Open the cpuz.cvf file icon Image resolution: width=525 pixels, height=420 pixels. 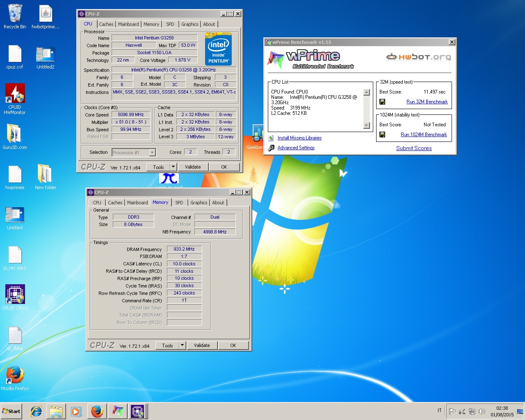pyautogui.click(x=15, y=57)
